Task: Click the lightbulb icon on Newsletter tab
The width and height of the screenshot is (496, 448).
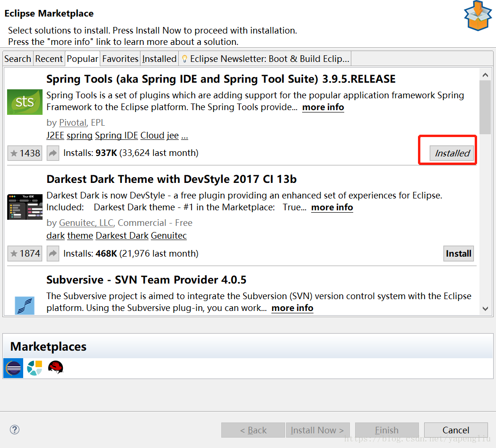Action: pos(184,59)
